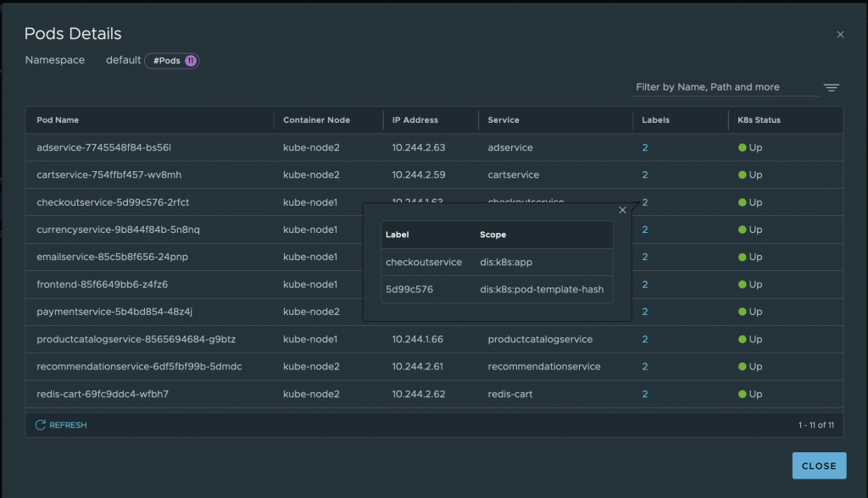This screenshot has height=498, width=868.
Task: Click green status dot in cartservice row
Action: coord(742,174)
